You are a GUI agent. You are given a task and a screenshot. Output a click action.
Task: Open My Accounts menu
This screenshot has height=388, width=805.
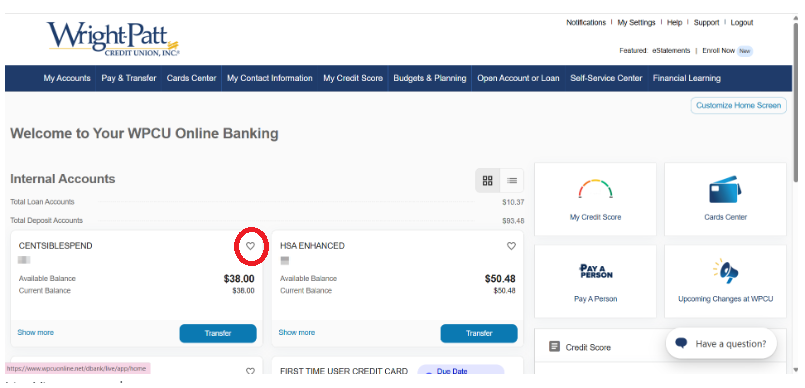tap(67, 78)
